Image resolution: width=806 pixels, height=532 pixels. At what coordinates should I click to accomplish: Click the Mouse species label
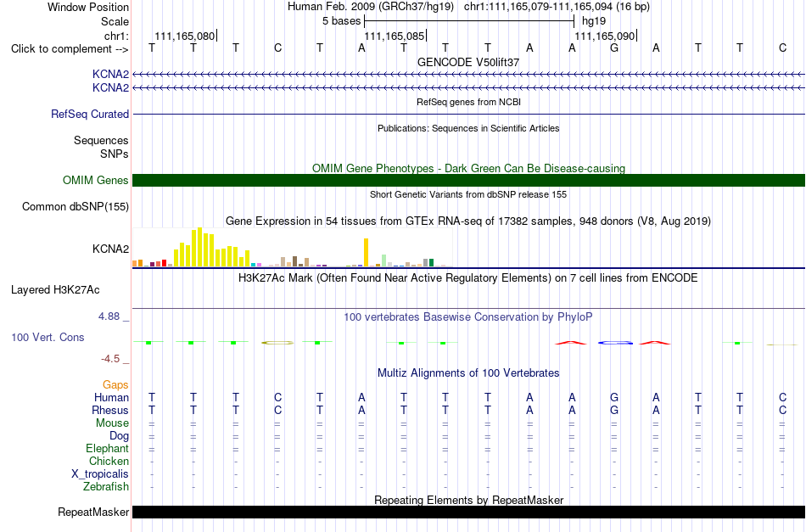coord(113,423)
